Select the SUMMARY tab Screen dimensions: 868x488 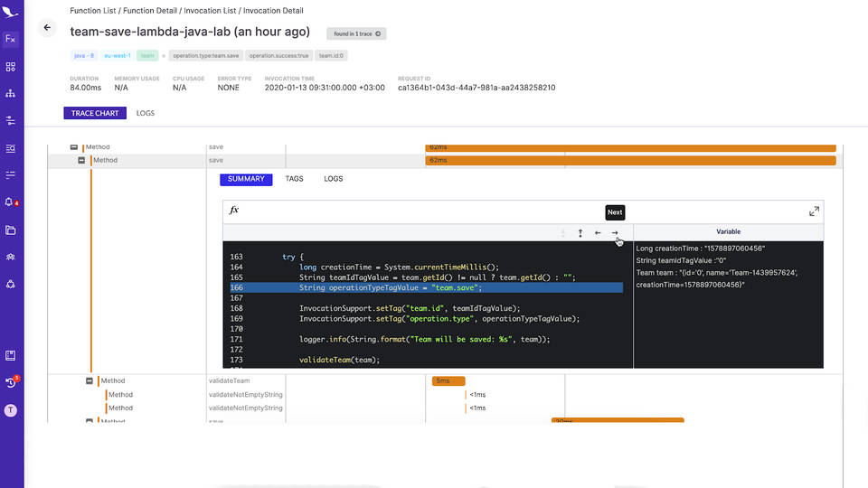pyautogui.click(x=246, y=179)
